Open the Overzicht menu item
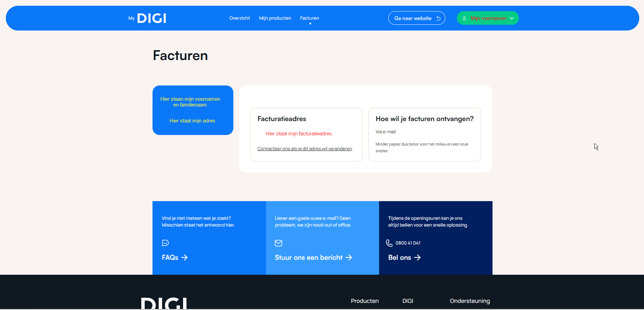Image resolution: width=644 pixels, height=310 pixels. tap(239, 18)
